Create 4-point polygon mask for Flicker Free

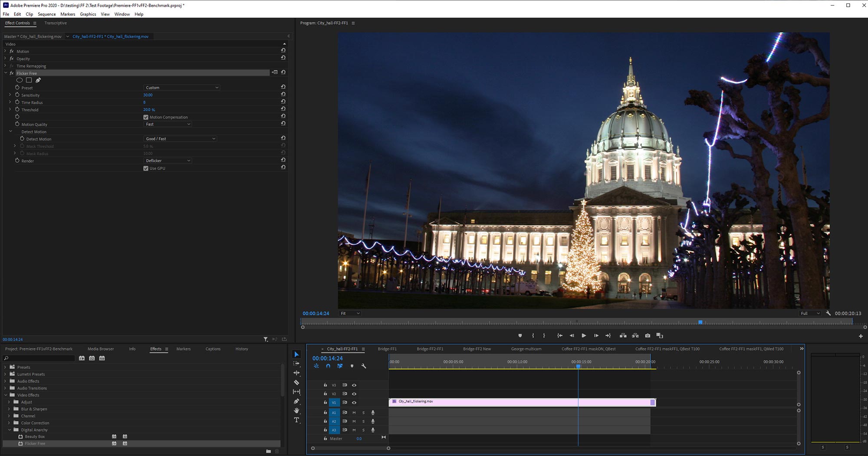coord(29,80)
